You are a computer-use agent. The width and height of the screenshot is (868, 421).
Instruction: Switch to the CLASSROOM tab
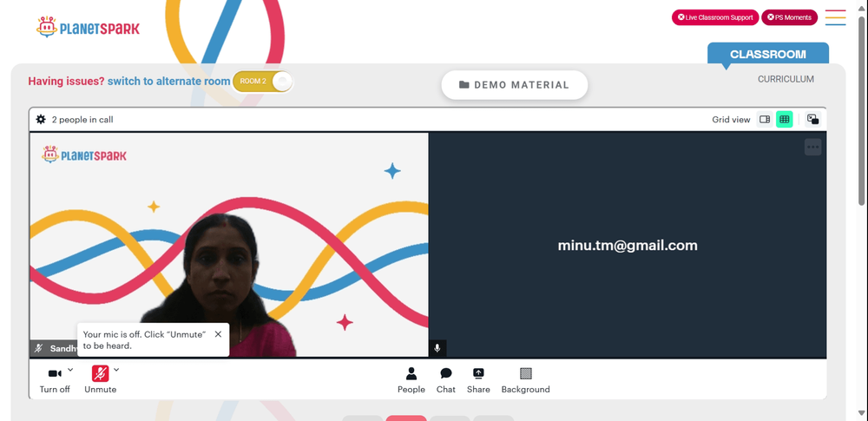click(768, 55)
